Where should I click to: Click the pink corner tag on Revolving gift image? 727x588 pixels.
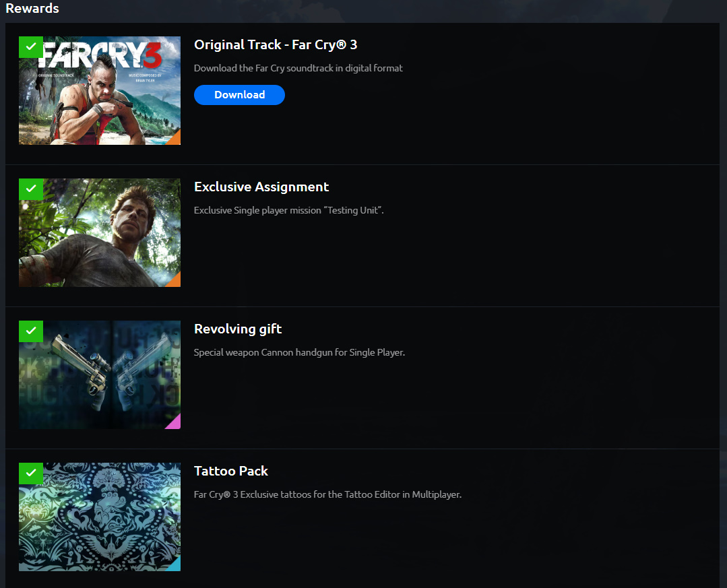click(175, 424)
